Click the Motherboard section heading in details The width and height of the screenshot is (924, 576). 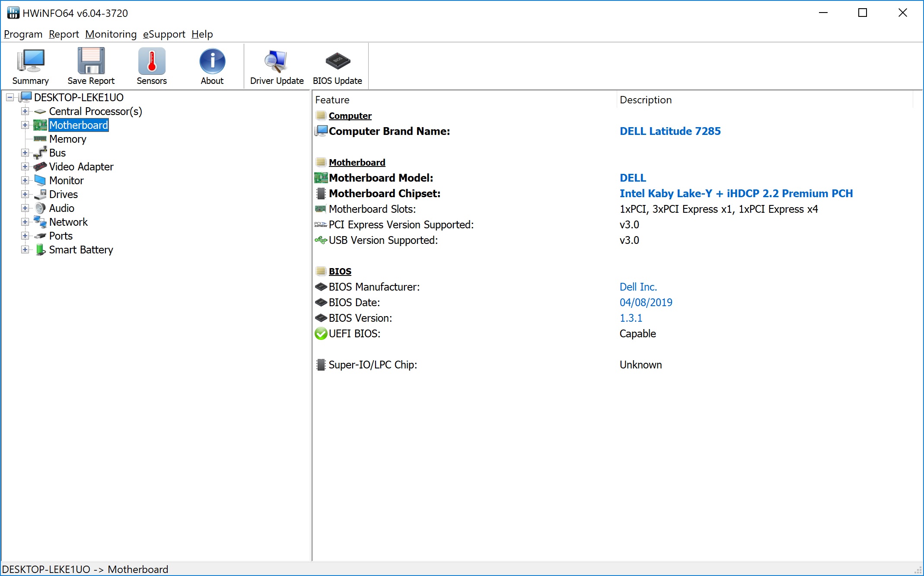(x=357, y=162)
